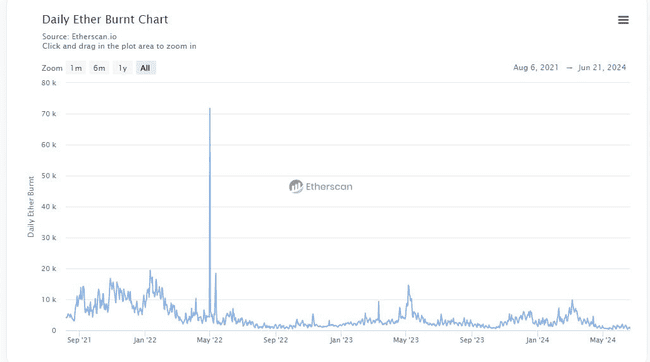Viewport: 650px width, 362px height.
Task: Click the Daily Ether Burnt axis title
Action: pyautogui.click(x=31, y=207)
